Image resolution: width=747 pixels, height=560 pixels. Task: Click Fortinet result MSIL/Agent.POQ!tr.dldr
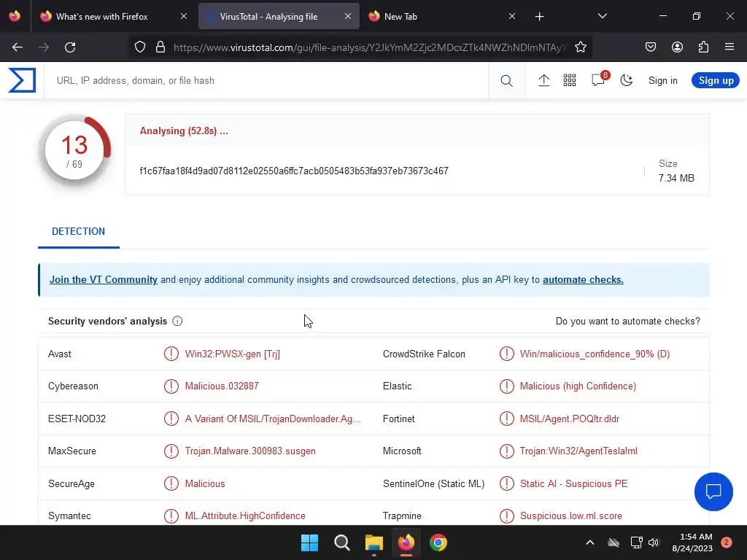click(x=569, y=419)
